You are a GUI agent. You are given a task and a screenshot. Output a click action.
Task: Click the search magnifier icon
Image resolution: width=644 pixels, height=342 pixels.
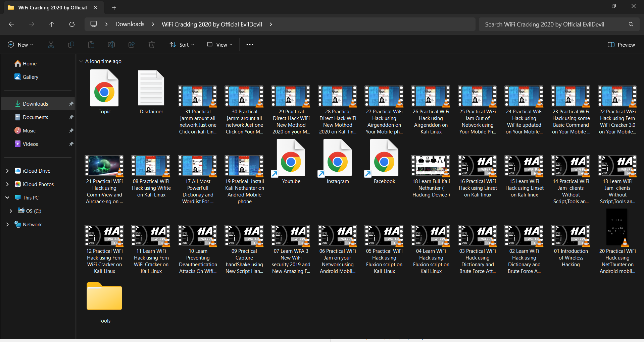pos(631,24)
